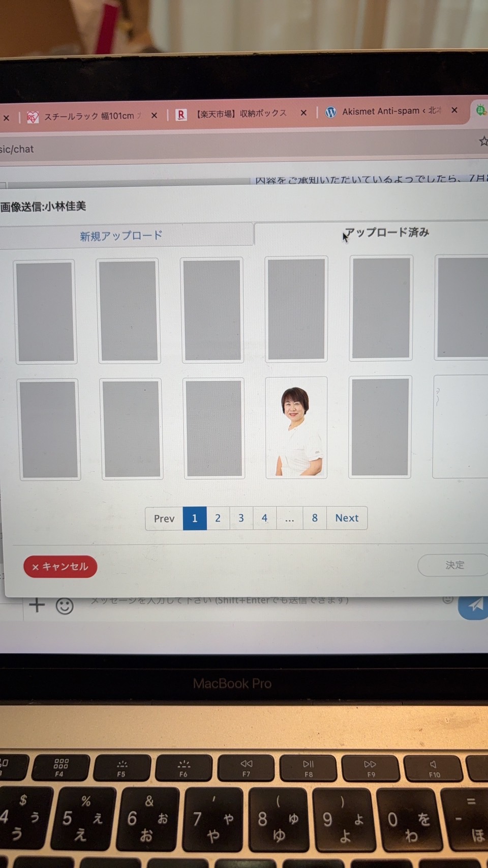Click the pagination ellipsis item
488x868 pixels.
[289, 518]
